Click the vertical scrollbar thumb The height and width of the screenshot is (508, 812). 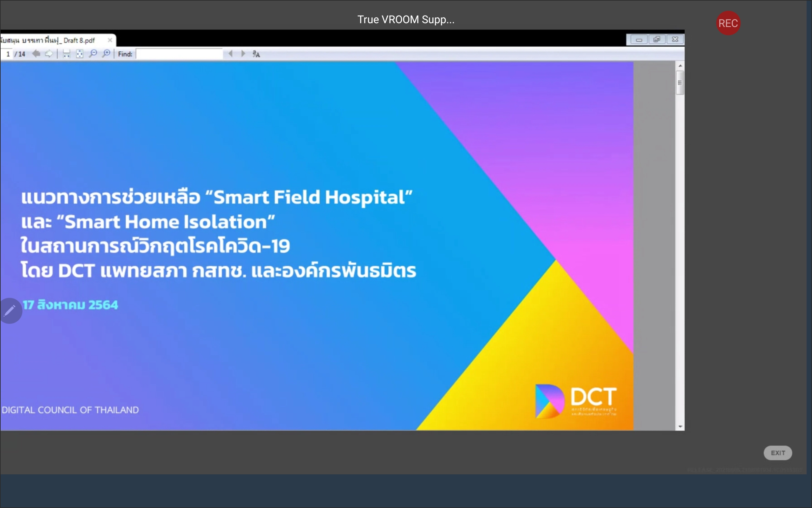[680, 83]
